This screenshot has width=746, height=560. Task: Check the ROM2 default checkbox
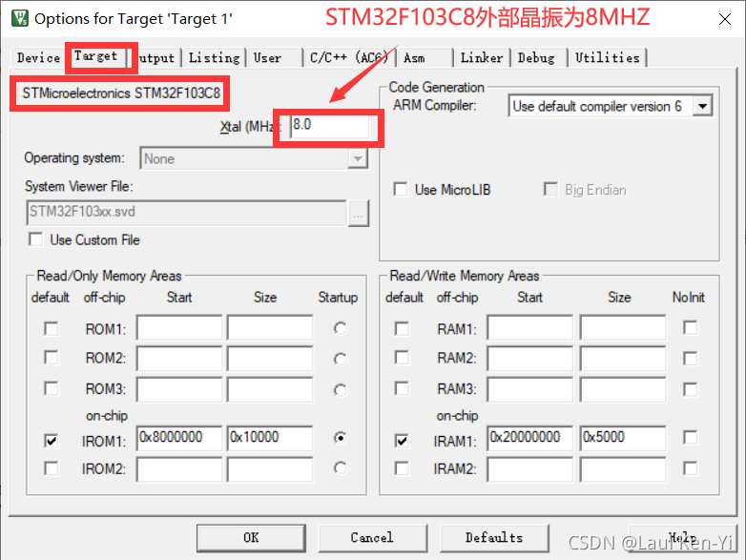click(51, 358)
